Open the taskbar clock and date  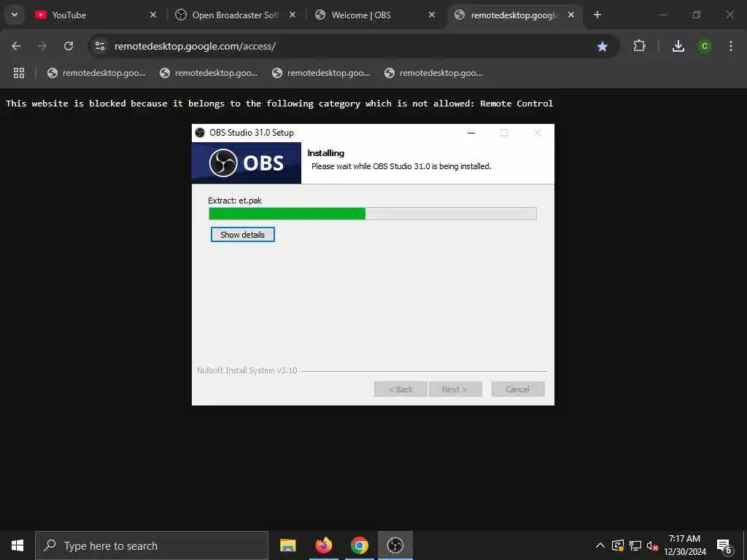tap(684, 545)
